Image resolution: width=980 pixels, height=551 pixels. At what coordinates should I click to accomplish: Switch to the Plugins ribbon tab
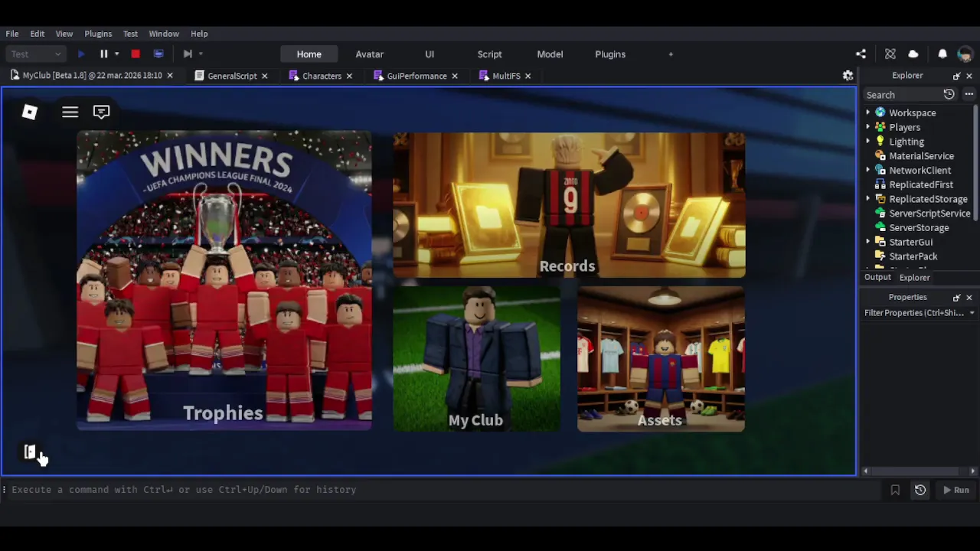[610, 54]
